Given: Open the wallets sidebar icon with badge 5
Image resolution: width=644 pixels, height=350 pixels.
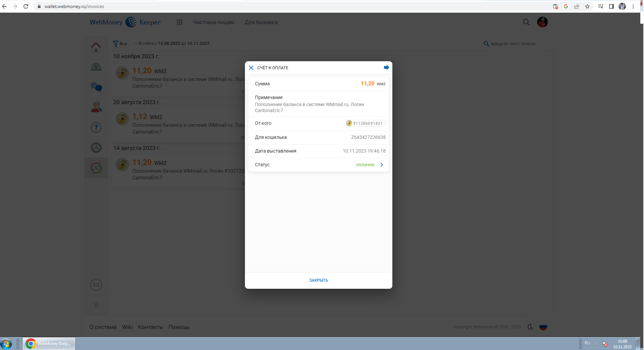Looking at the screenshot, I should 96,67.
